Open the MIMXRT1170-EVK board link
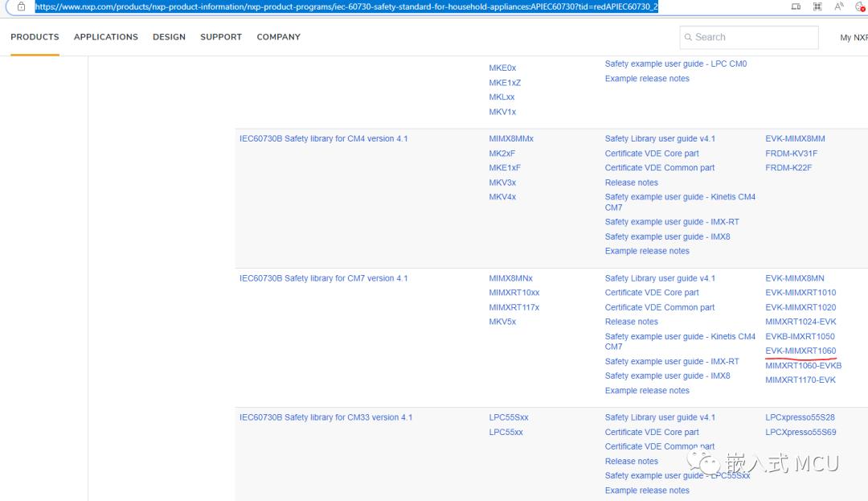Viewport: 868px width, 501px height. 800,380
